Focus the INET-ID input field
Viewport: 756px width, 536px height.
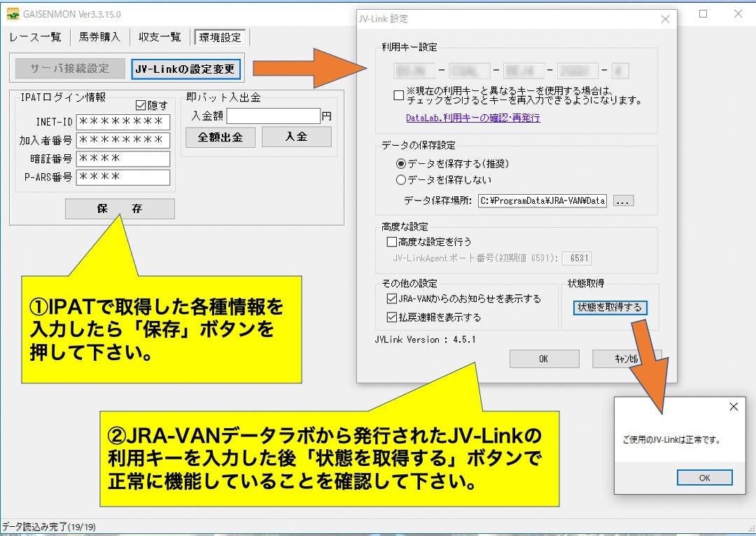123,122
